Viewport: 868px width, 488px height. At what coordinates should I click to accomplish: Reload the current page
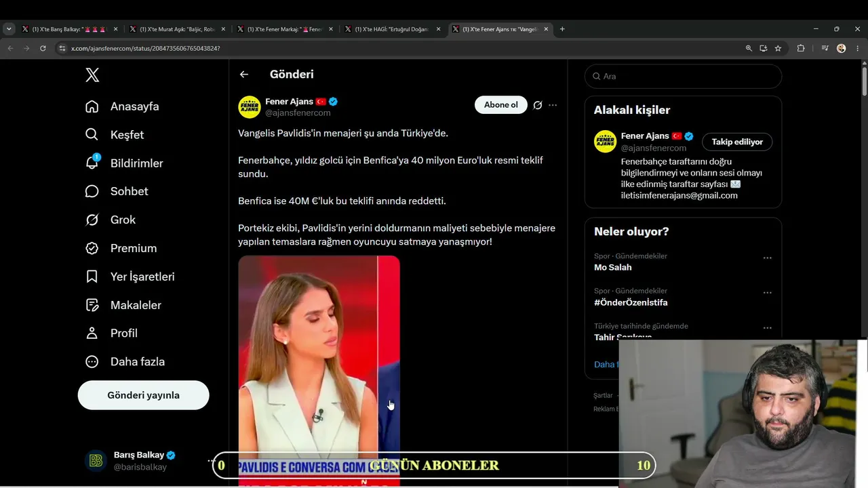click(x=43, y=48)
